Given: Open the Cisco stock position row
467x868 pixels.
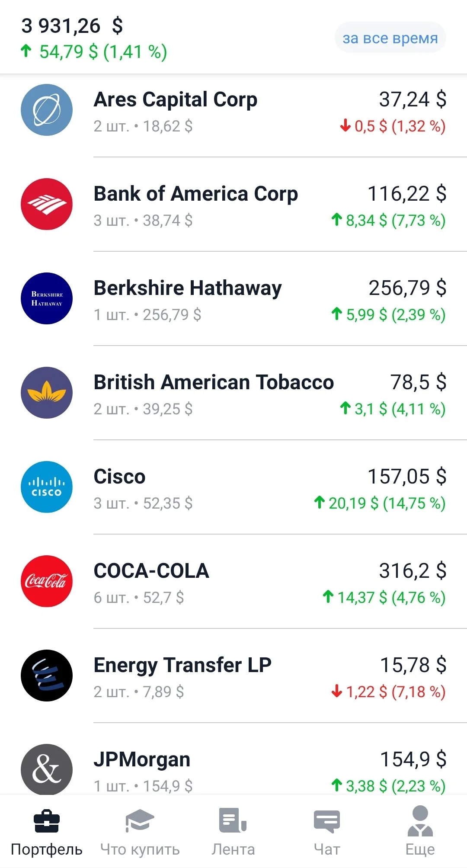Looking at the screenshot, I should tap(233, 487).
